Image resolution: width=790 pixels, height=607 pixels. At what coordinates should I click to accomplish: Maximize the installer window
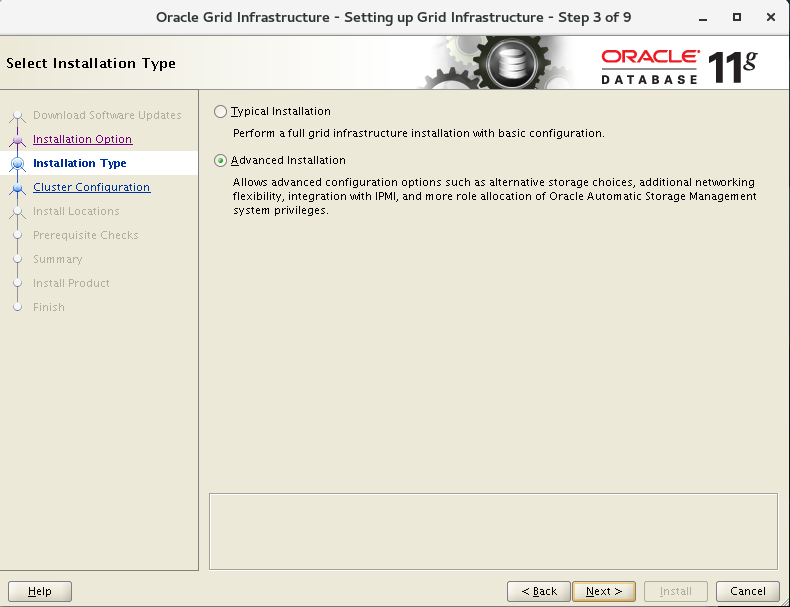737,18
